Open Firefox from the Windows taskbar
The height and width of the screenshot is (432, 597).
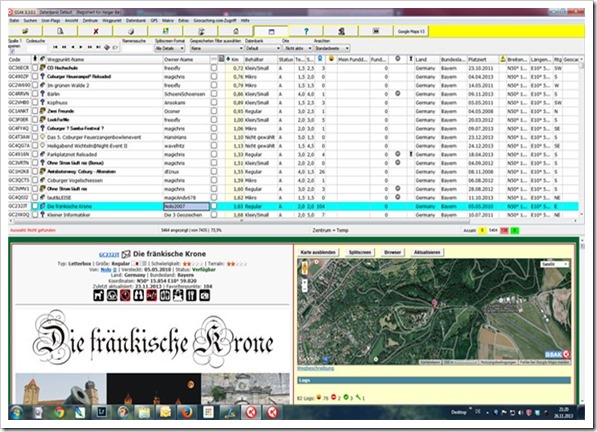coord(187,412)
